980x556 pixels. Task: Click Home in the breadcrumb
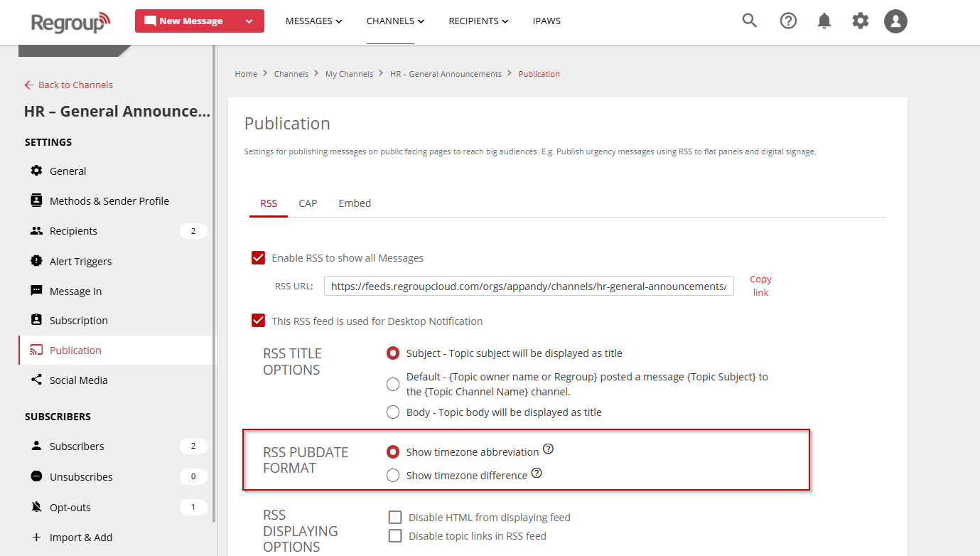tap(246, 74)
